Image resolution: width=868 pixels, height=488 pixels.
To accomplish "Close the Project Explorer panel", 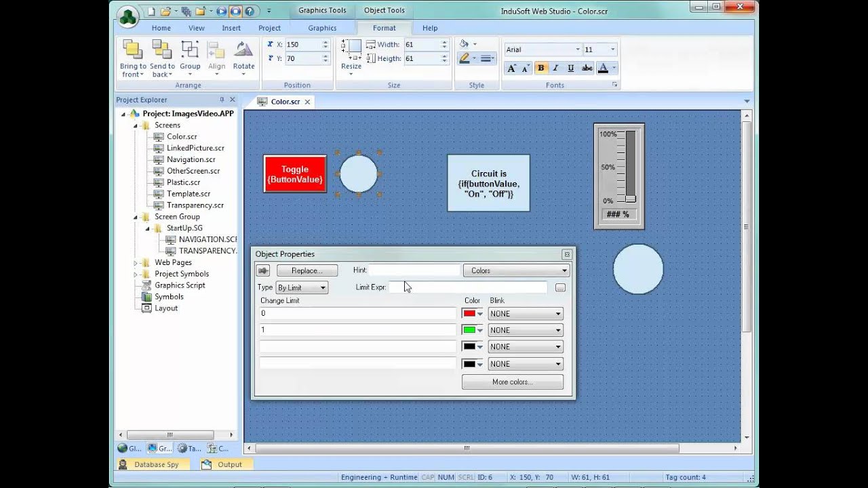I will pos(233,100).
